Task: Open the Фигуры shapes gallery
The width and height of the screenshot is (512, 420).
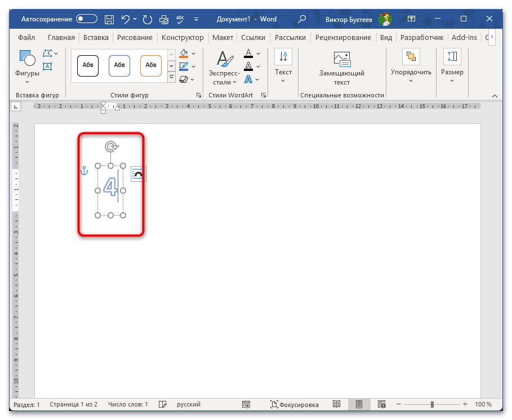Action: (27, 64)
